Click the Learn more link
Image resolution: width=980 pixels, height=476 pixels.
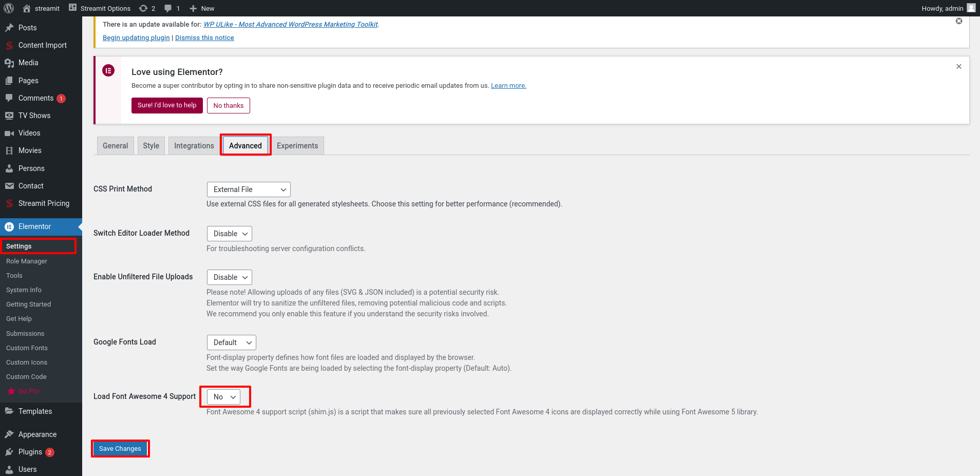click(508, 86)
